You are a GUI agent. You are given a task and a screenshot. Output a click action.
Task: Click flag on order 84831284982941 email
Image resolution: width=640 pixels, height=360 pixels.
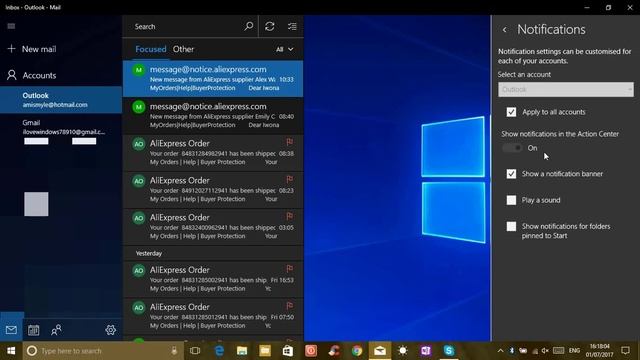click(289, 142)
